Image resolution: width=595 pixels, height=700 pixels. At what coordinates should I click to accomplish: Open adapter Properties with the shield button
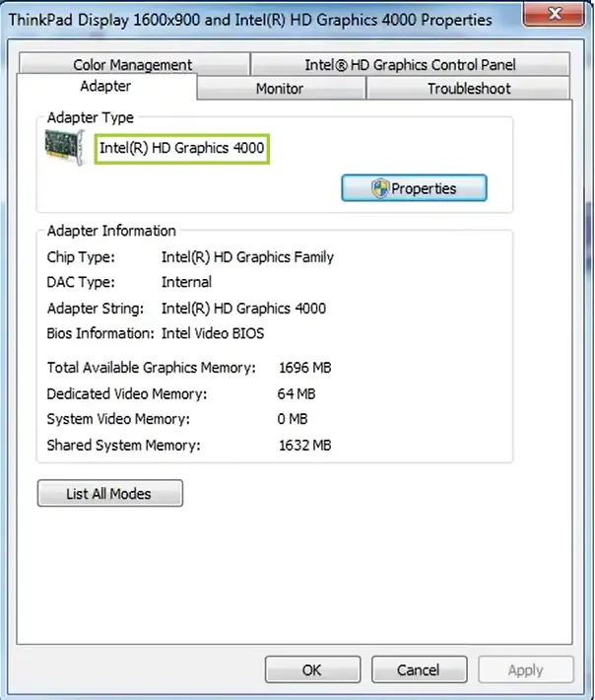coord(414,187)
